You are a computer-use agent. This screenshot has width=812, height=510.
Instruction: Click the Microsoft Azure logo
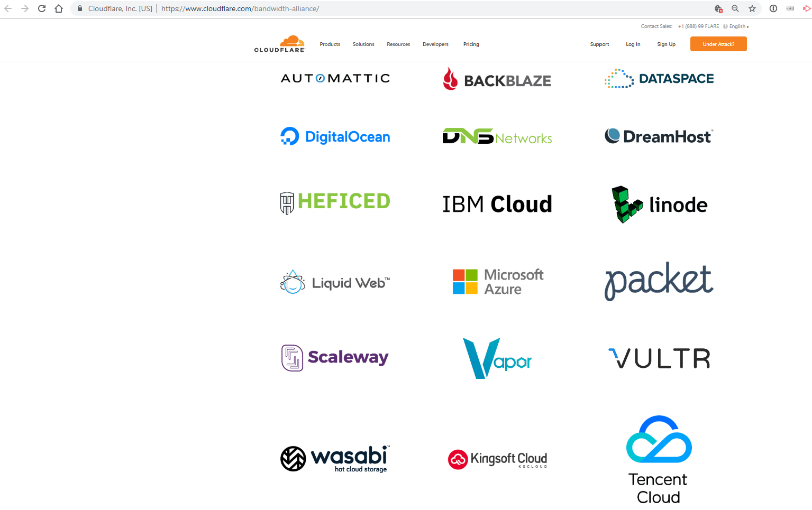(x=497, y=281)
